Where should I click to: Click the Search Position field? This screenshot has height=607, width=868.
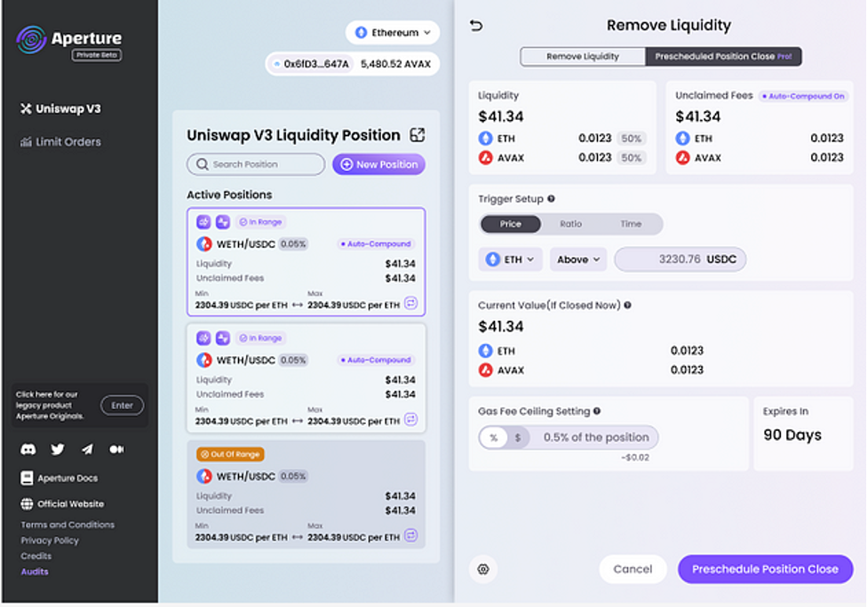(256, 164)
